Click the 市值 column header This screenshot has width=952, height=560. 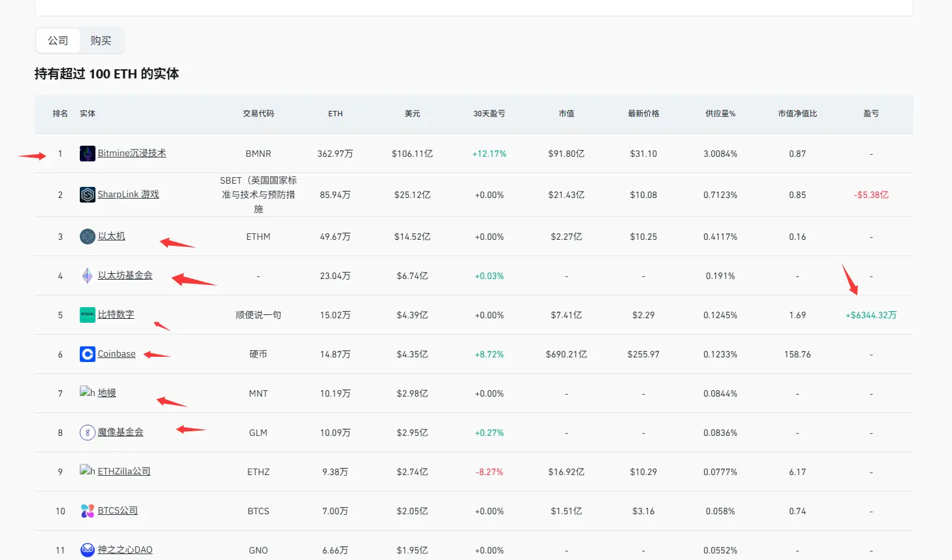567,114
